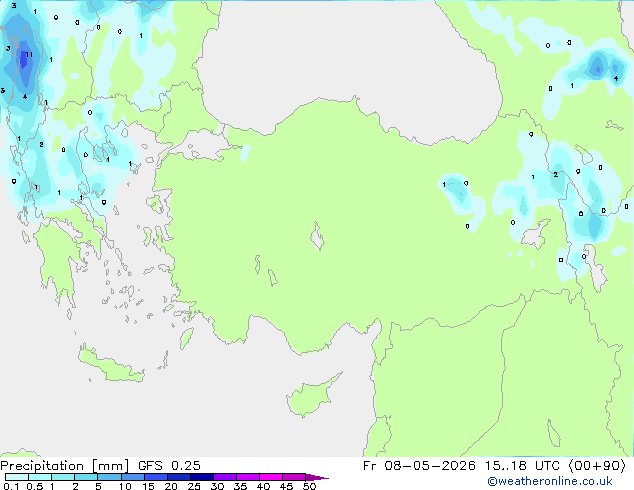Click the 0.1–0.5 mm palest legend swatch

[17, 477]
